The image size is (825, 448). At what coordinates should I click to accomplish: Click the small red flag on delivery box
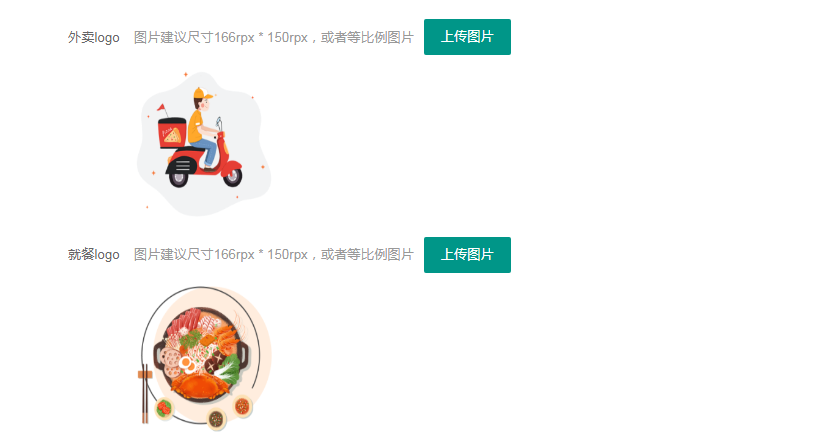pyautogui.click(x=162, y=108)
